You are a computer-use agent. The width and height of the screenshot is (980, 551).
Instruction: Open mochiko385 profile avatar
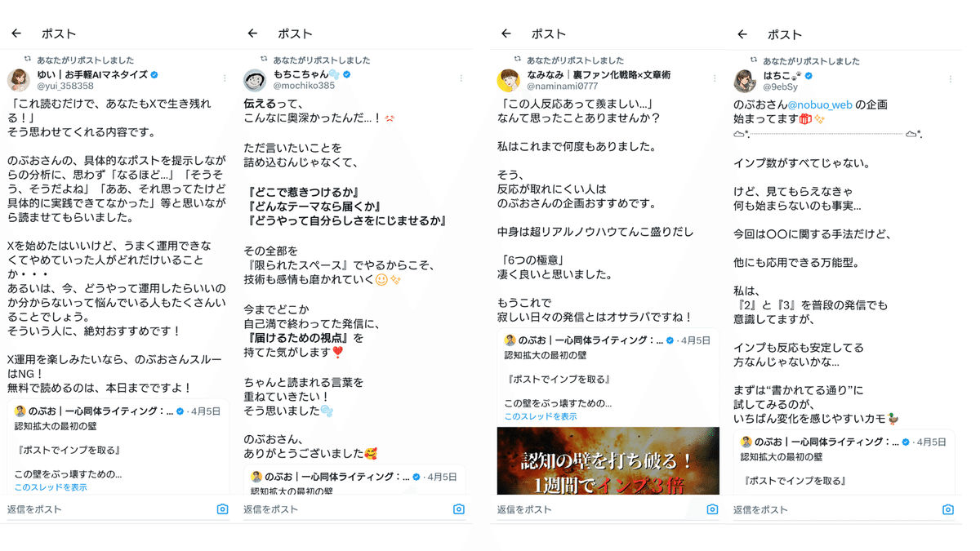(255, 80)
